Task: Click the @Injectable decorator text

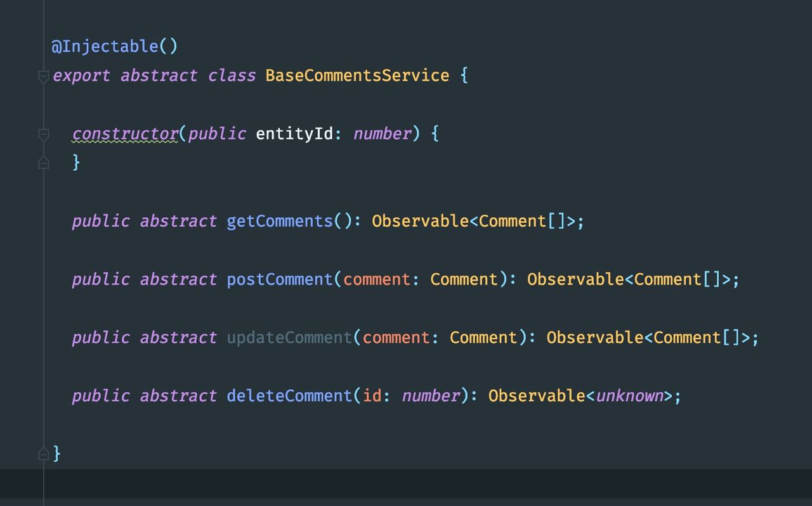Action: coord(114,46)
